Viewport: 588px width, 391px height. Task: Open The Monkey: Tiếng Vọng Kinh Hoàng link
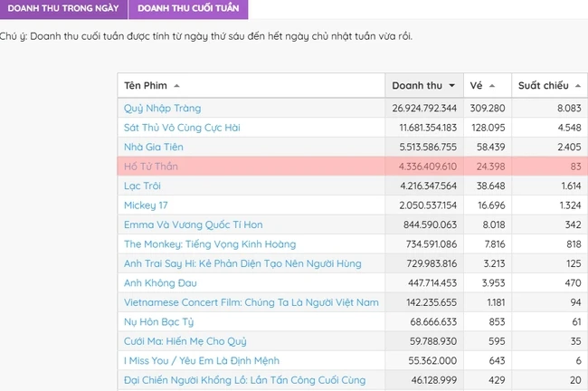210,244
